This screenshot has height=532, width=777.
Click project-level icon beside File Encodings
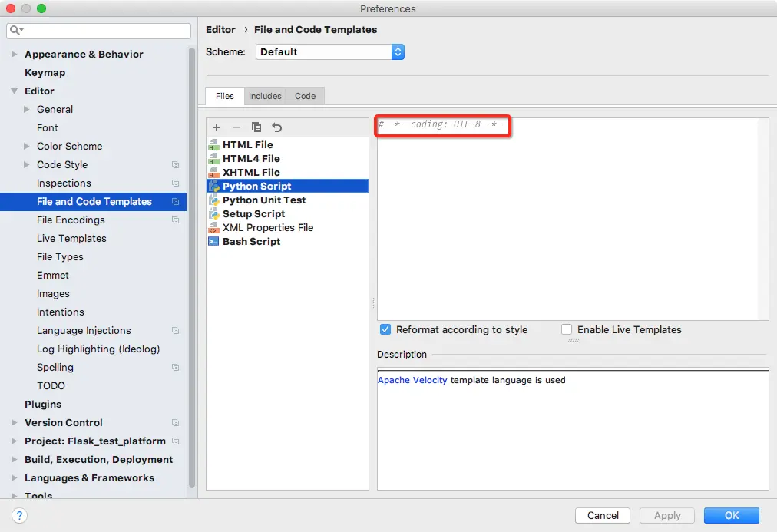[175, 220]
